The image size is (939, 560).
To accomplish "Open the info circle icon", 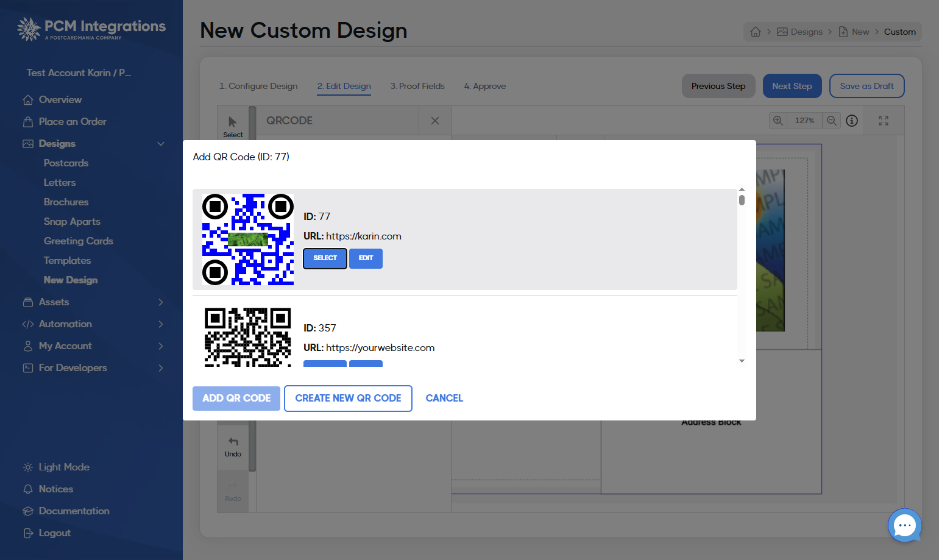I will pyautogui.click(x=852, y=121).
